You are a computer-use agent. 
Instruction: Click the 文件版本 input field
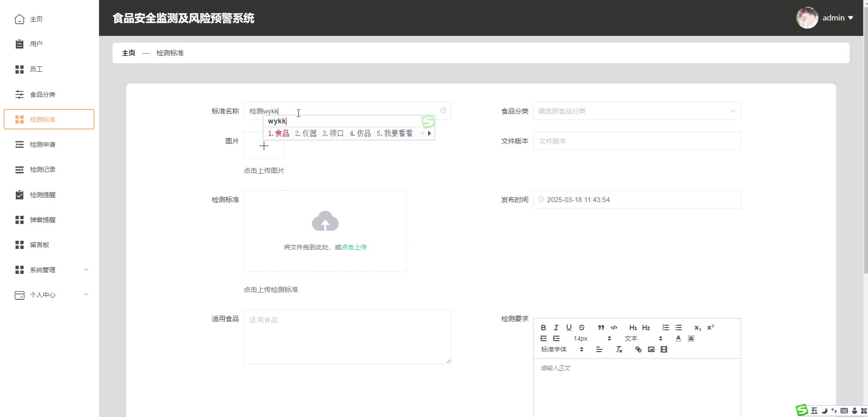[636, 141]
